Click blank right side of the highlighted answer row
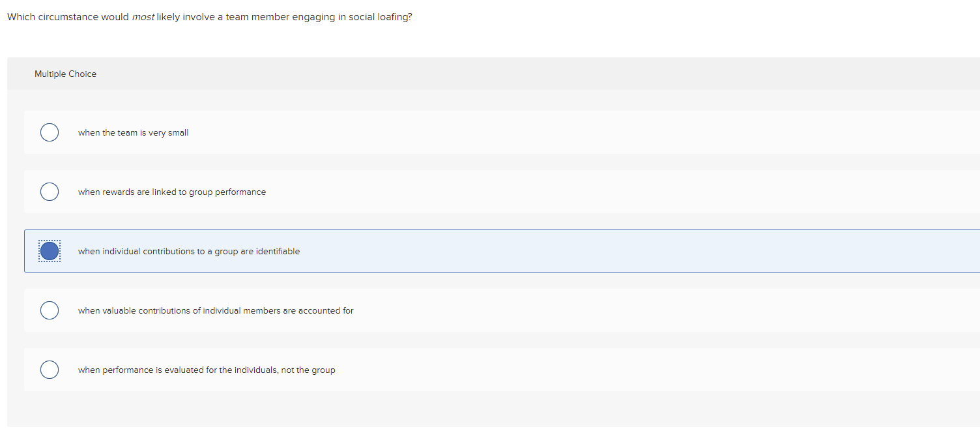Image resolution: width=980 pixels, height=444 pixels. coord(652,251)
